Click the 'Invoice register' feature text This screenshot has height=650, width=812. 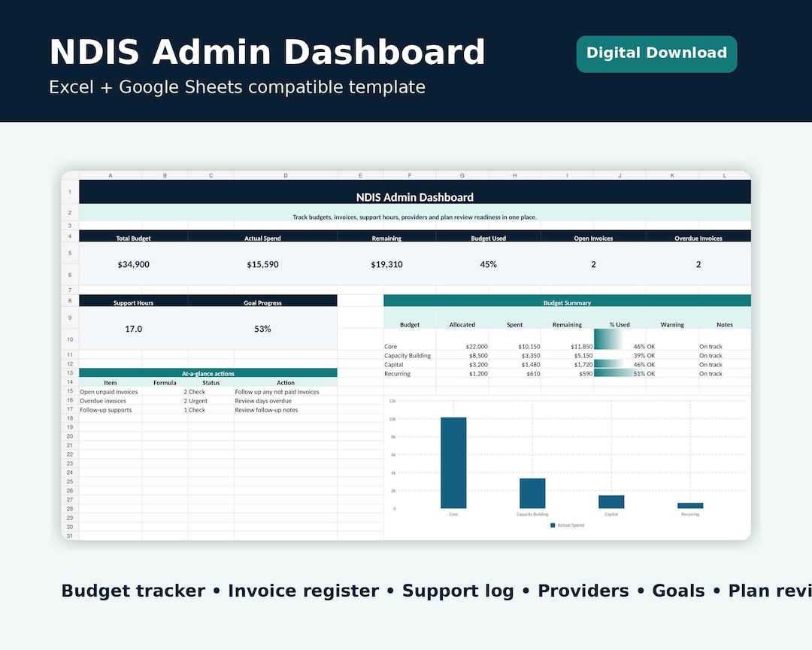click(304, 591)
